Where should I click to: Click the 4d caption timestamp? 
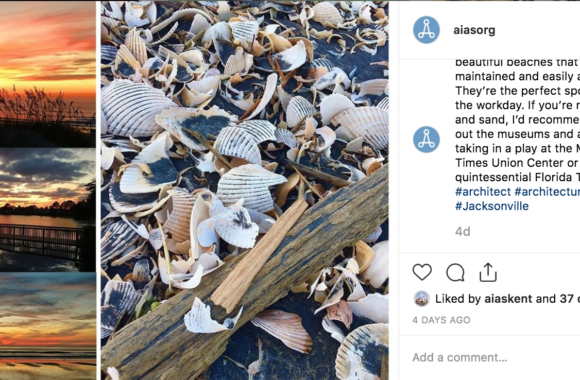tap(462, 232)
